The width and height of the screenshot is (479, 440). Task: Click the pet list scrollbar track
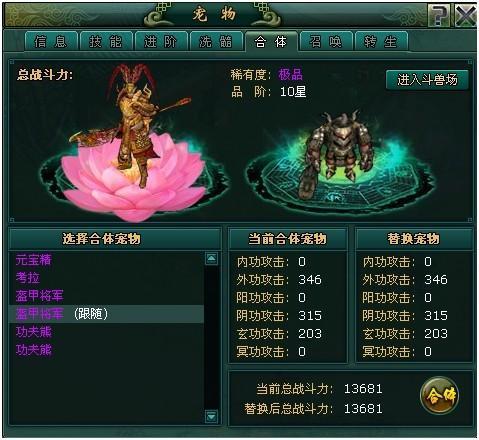pyautogui.click(x=212, y=337)
